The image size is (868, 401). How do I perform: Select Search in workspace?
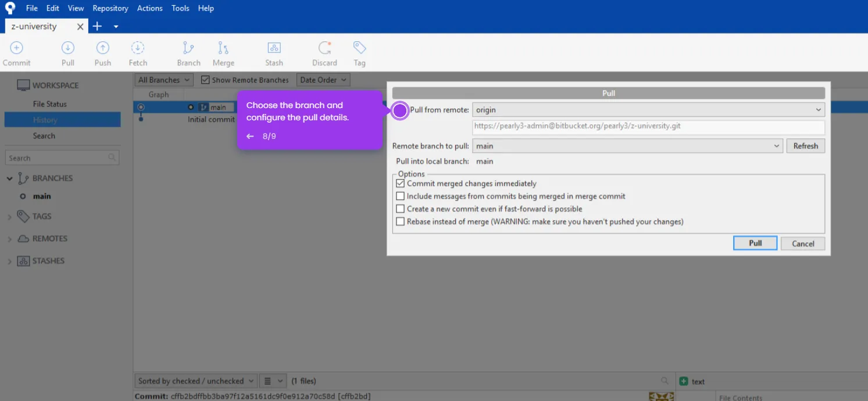pyautogui.click(x=44, y=136)
